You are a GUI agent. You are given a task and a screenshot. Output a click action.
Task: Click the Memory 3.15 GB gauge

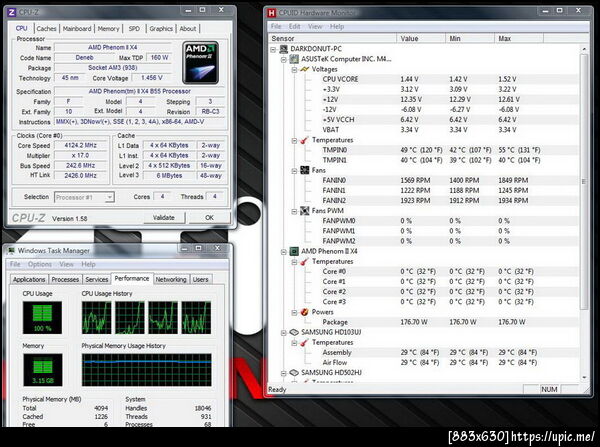click(42, 370)
